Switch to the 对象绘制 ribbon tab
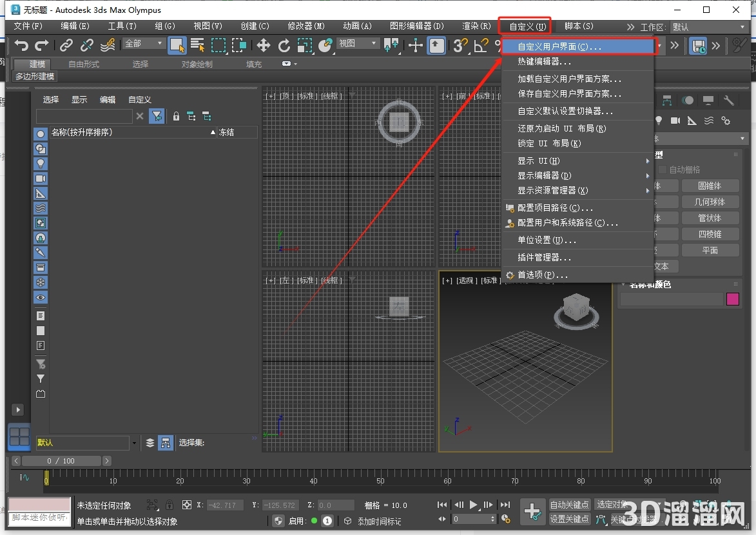This screenshot has height=535, width=756. pos(197,64)
